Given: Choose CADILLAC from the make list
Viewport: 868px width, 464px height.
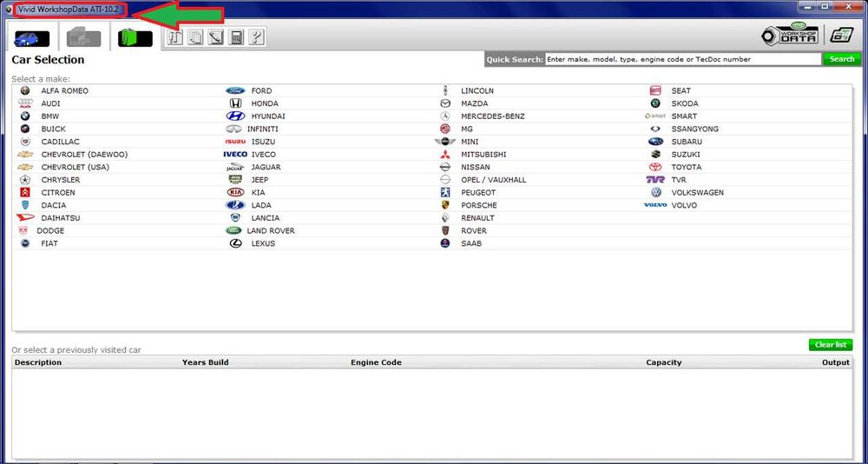Looking at the screenshot, I should 60,142.
